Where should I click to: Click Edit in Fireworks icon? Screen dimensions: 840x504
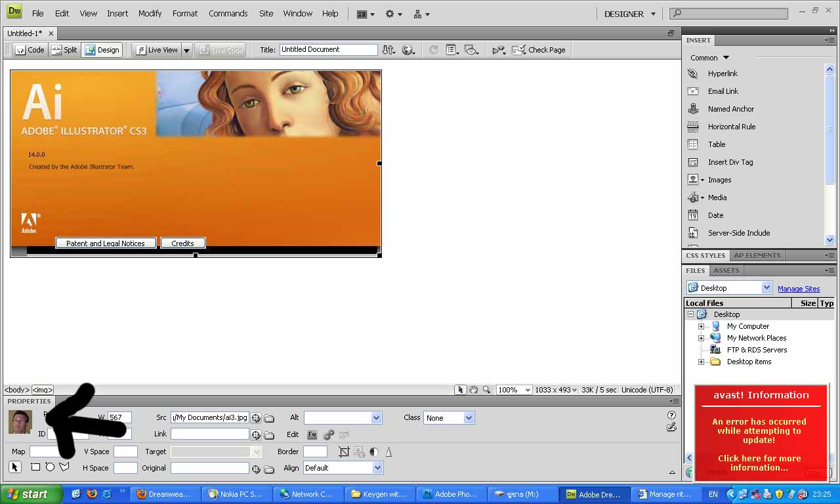(312, 434)
